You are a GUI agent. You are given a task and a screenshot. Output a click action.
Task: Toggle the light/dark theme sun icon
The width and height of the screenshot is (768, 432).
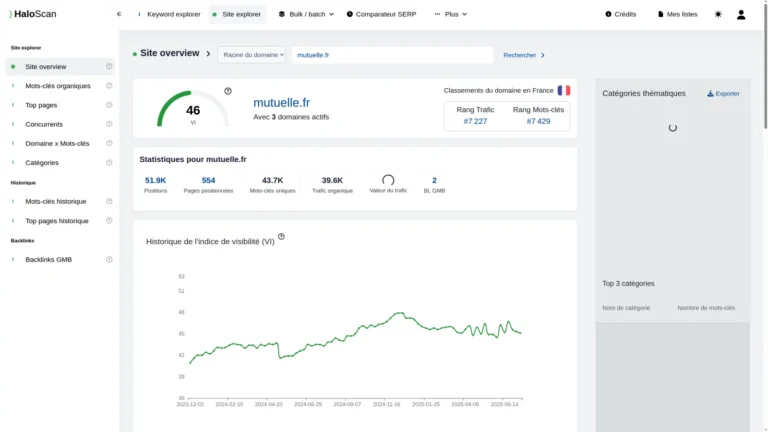pos(718,14)
